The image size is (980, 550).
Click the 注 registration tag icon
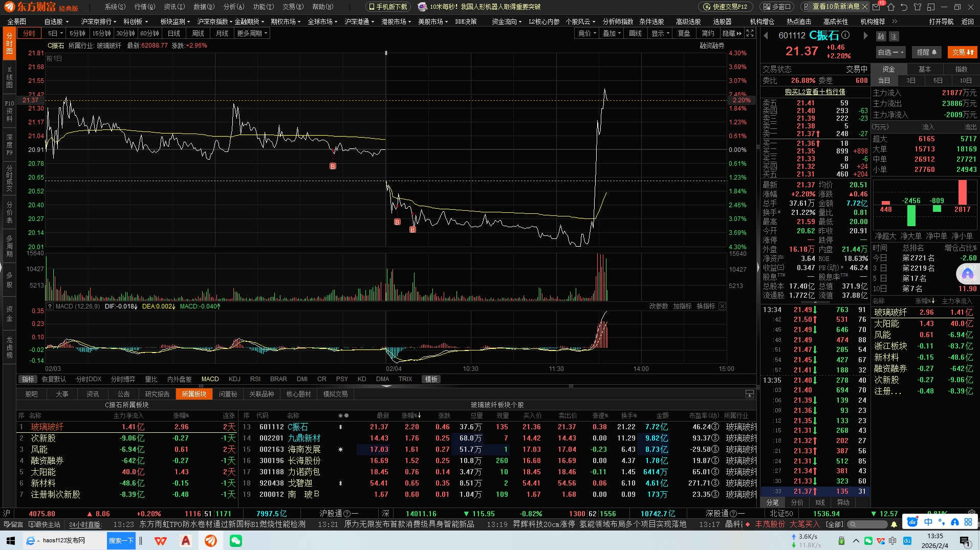[x=894, y=36]
